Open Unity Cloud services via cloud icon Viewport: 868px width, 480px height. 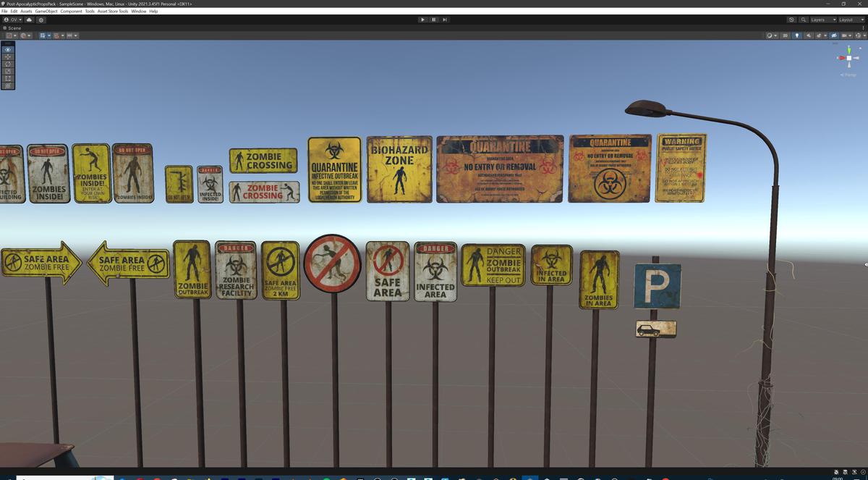[30, 20]
